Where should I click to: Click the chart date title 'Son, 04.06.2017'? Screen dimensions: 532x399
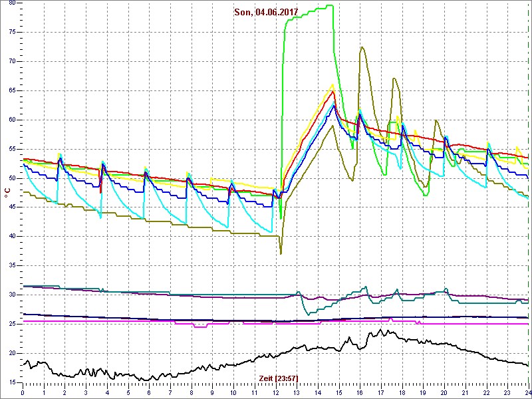coord(266,12)
